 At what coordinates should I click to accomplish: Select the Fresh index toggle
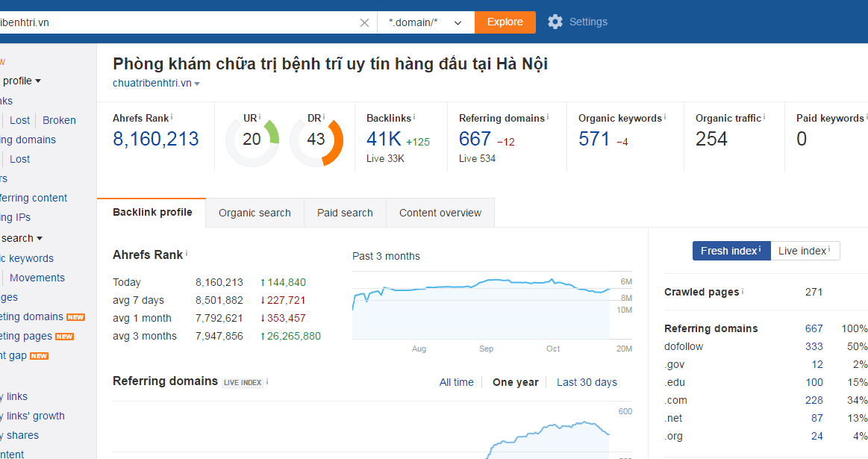(731, 251)
